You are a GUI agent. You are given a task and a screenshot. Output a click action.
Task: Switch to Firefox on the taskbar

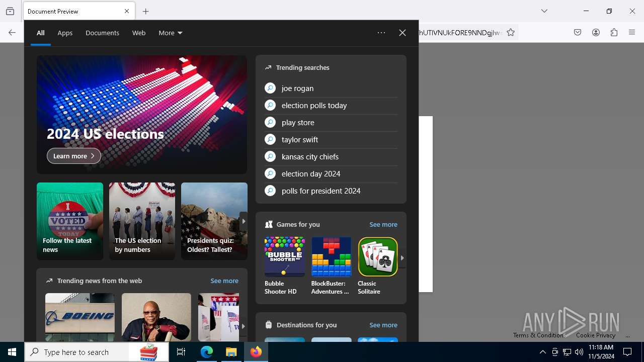coord(256,352)
